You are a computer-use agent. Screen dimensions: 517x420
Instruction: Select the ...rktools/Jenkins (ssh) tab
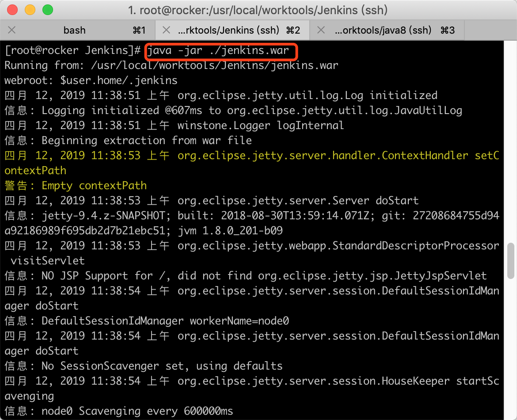point(232,31)
